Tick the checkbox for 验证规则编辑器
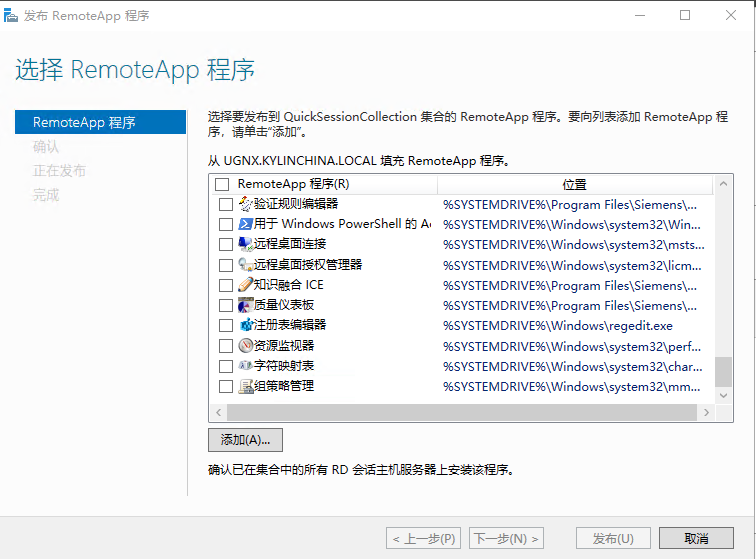 point(226,205)
